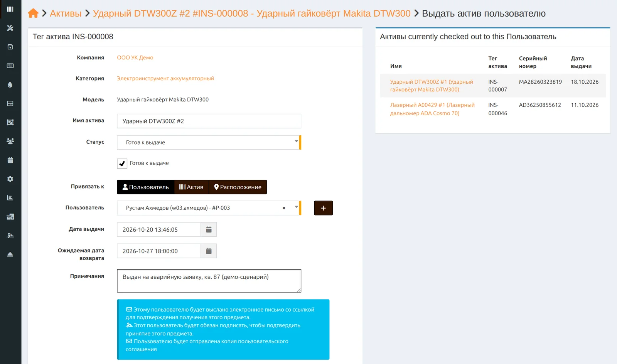Open the signature sidebar icon
The image size is (617, 364).
tap(10, 236)
